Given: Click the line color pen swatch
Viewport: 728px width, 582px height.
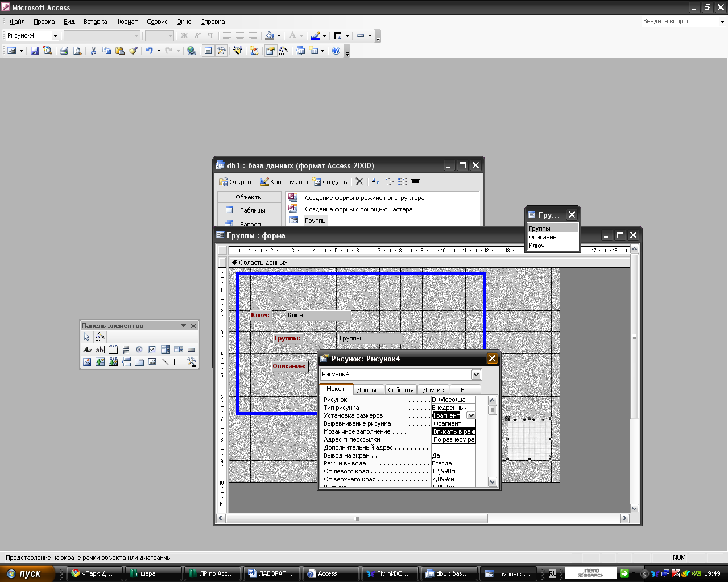Looking at the screenshot, I should (x=315, y=35).
